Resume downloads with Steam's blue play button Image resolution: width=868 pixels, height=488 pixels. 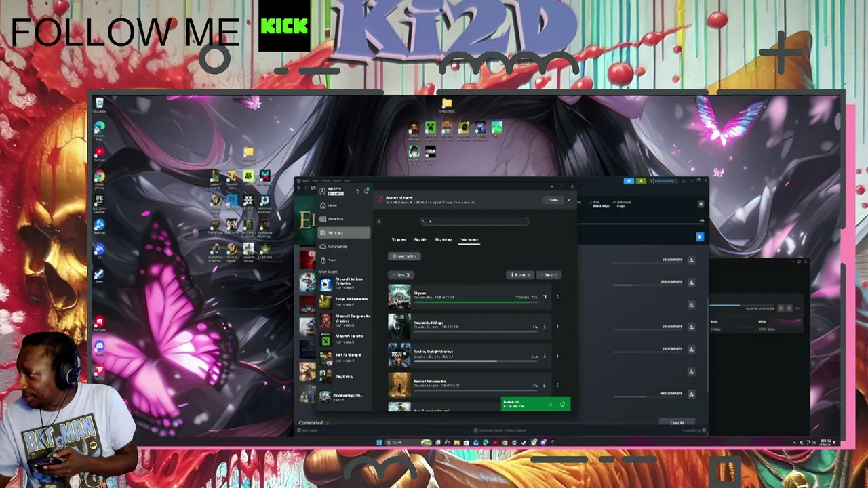click(x=700, y=237)
